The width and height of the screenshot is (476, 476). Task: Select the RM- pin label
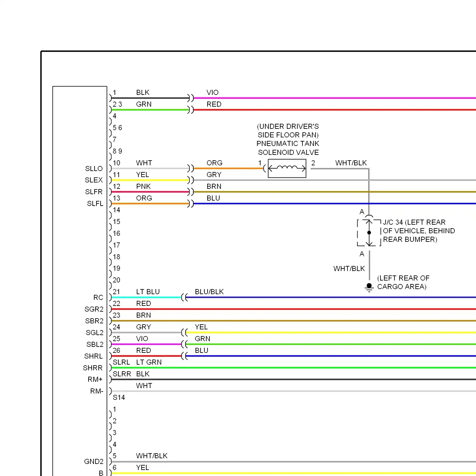tap(97, 391)
